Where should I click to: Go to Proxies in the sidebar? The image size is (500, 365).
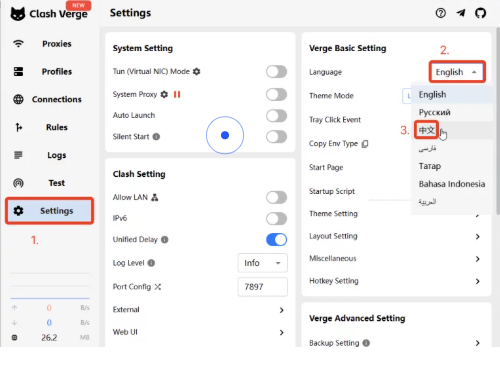(x=49, y=44)
